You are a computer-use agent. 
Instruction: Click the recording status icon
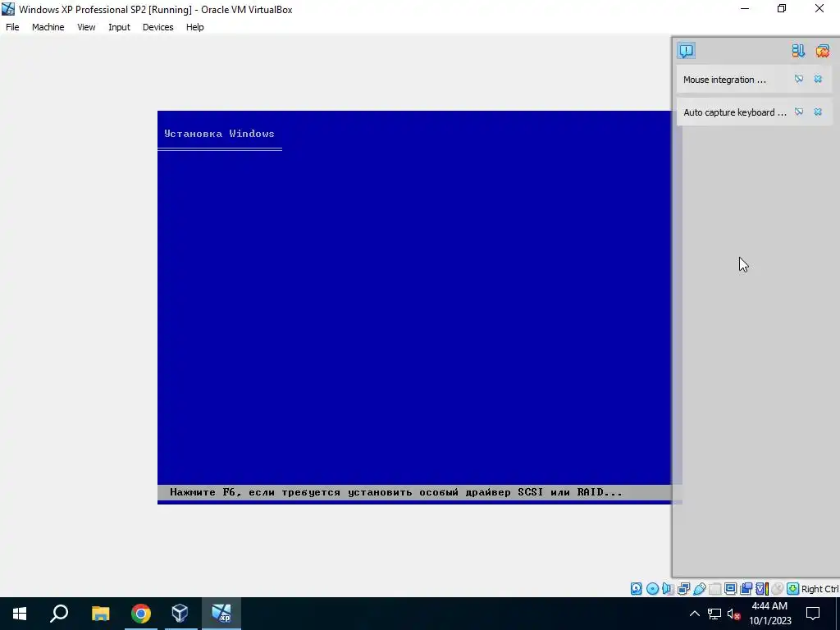coord(746,589)
